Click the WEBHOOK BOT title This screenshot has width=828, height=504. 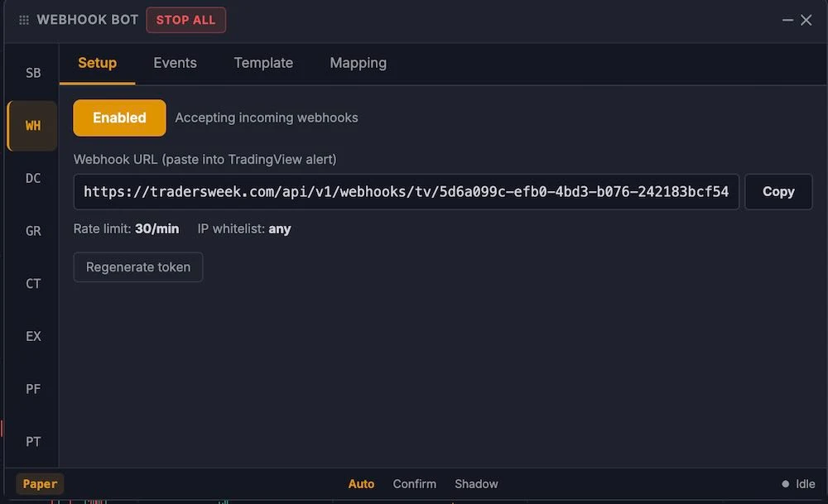click(x=88, y=20)
